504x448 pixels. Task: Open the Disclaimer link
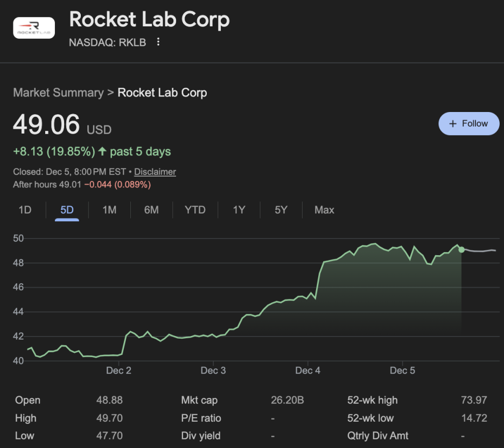click(x=155, y=172)
